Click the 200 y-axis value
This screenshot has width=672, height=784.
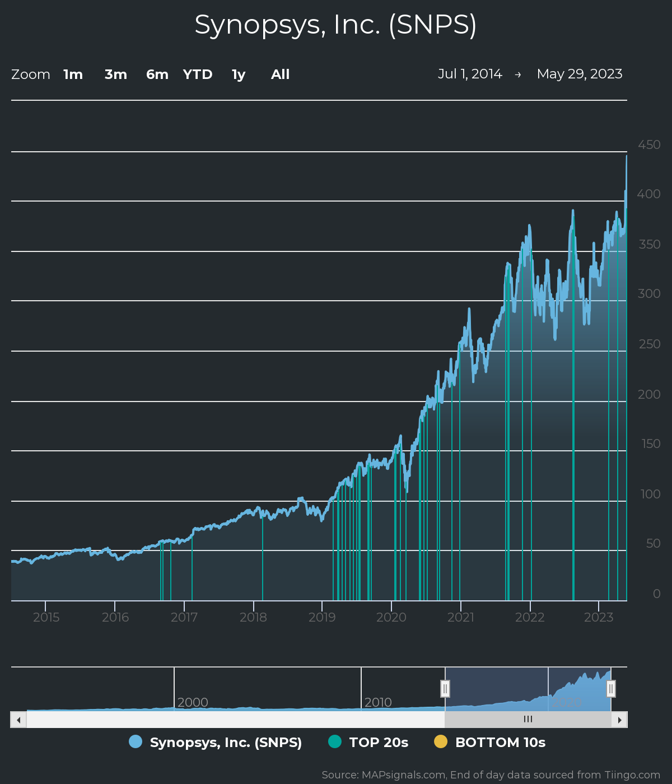tap(649, 394)
